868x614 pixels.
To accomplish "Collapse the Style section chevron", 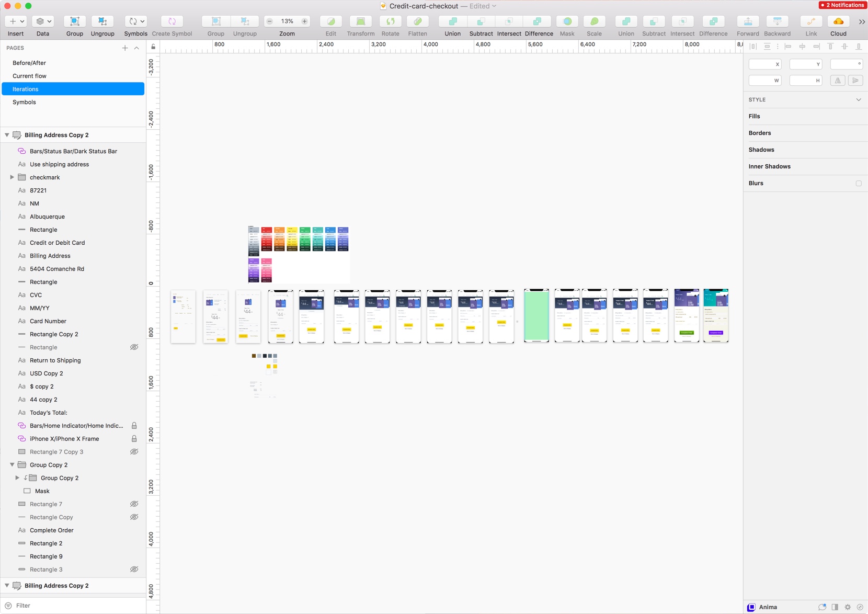I will 859,100.
